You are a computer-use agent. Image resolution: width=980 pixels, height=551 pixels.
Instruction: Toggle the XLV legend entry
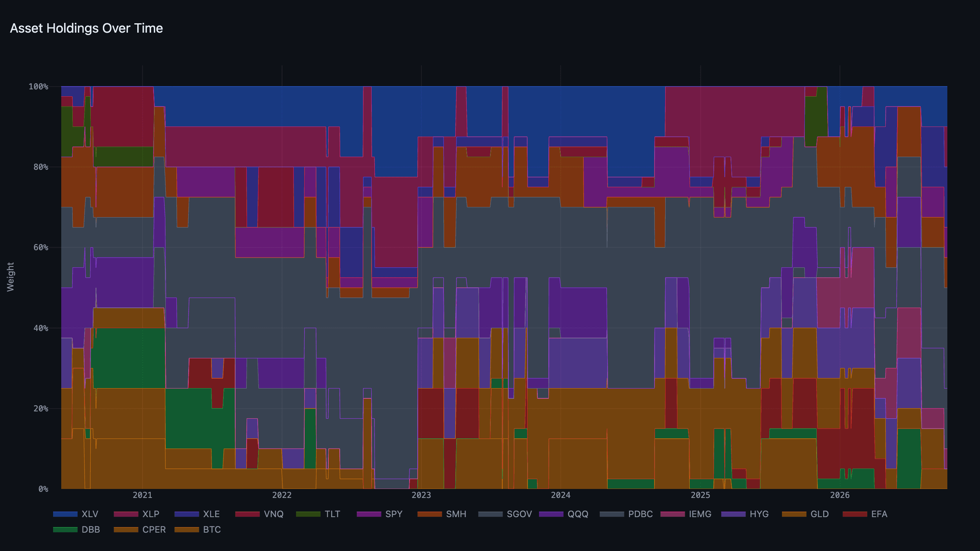coord(76,514)
